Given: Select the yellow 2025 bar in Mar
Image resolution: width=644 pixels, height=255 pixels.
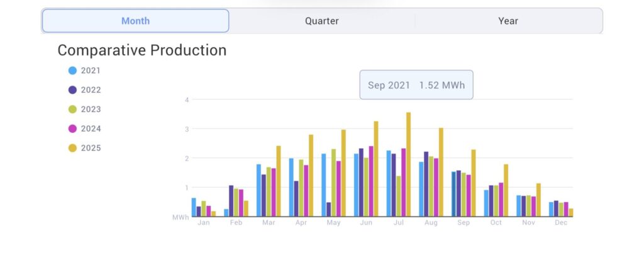Looking at the screenshot, I should [x=278, y=181].
